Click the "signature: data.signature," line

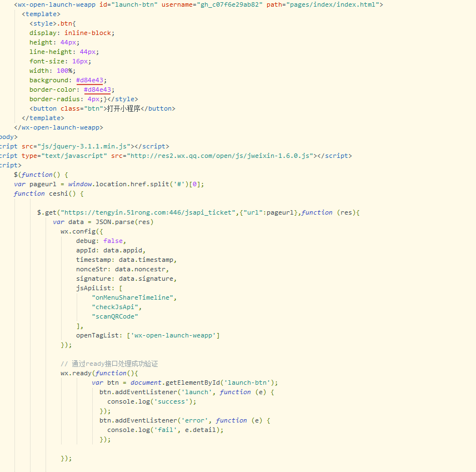pyautogui.click(x=126, y=279)
